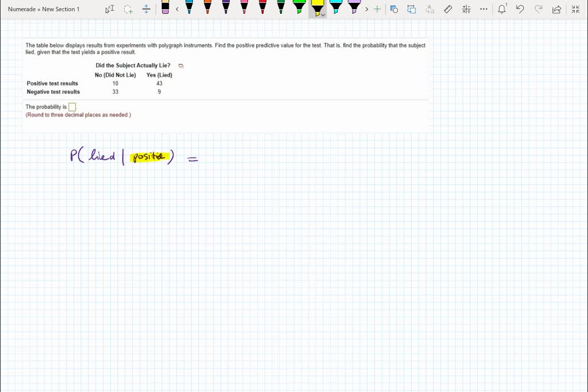The height and width of the screenshot is (392, 588).
Task: Select the Ink to Shape converter
Action: (393, 9)
